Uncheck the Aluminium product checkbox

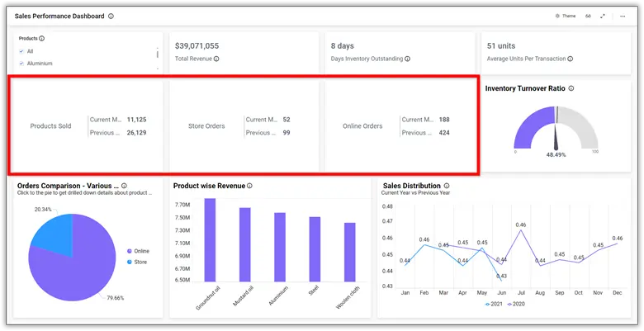coord(21,64)
